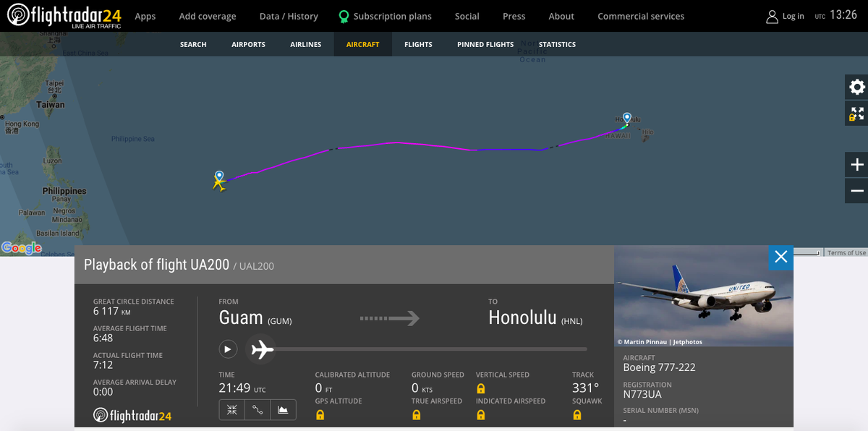Start flight playback with play button
Screen dimensions: 868x431
click(x=228, y=349)
